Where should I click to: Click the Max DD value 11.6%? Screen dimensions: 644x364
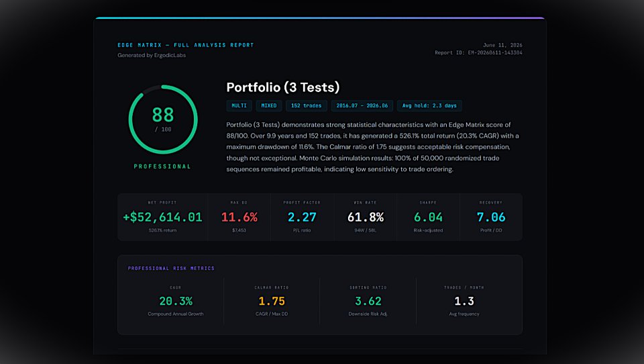(239, 217)
